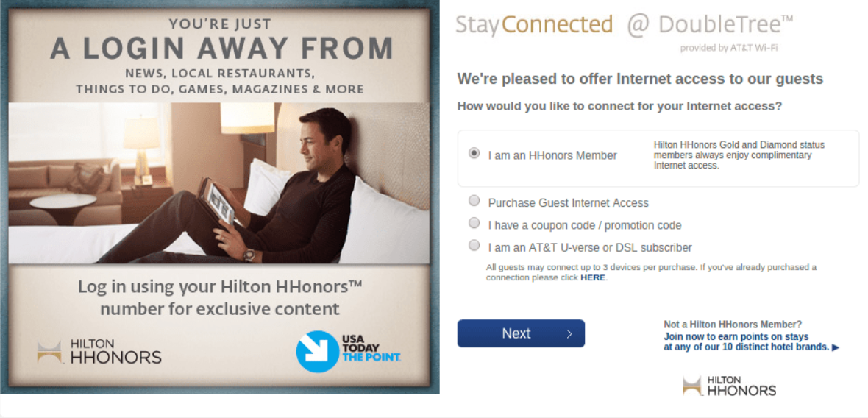The image size is (868, 418).
Task: Choose the coupon code / promotion code option
Action: tap(474, 223)
